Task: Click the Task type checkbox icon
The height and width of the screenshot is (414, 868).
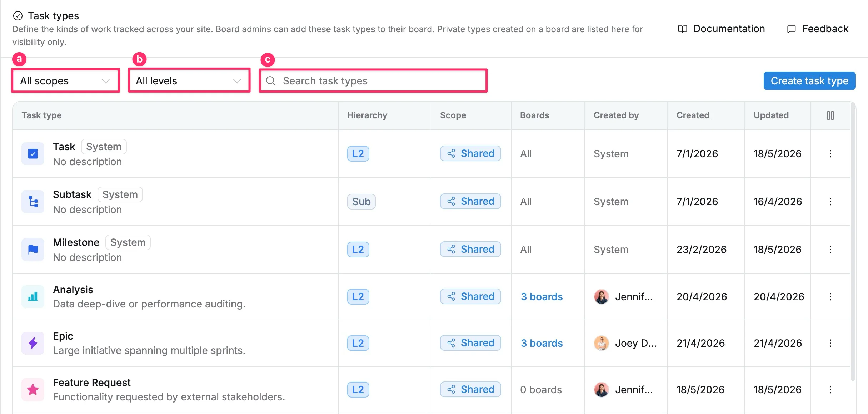Action: pyautogui.click(x=33, y=154)
